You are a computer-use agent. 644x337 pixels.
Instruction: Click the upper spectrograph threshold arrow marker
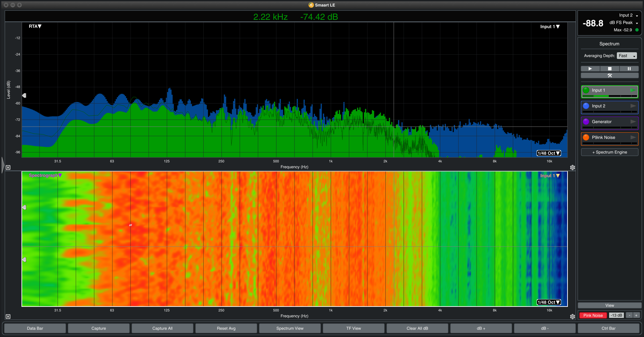[24, 207]
